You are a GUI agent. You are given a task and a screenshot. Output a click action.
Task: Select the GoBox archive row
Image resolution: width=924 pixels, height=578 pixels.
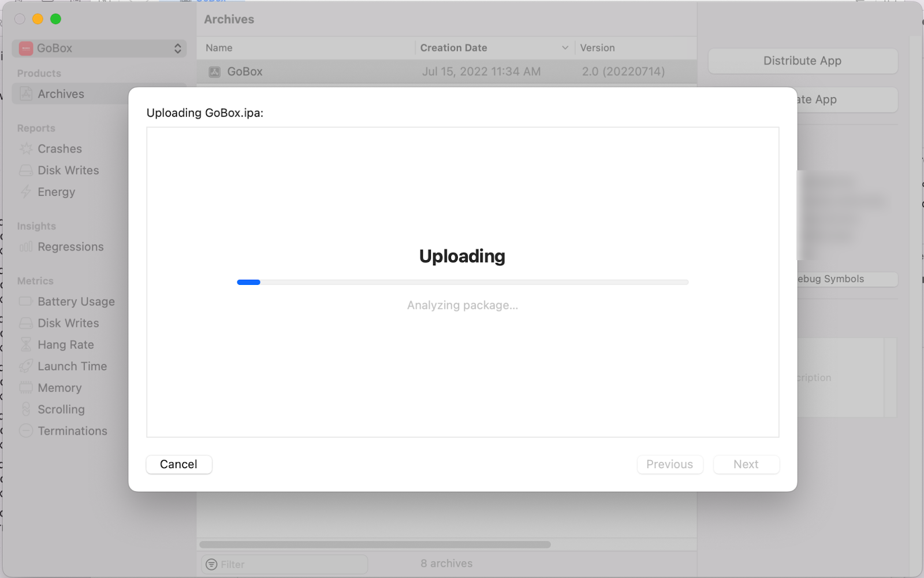pyautogui.click(x=446, y=72)
